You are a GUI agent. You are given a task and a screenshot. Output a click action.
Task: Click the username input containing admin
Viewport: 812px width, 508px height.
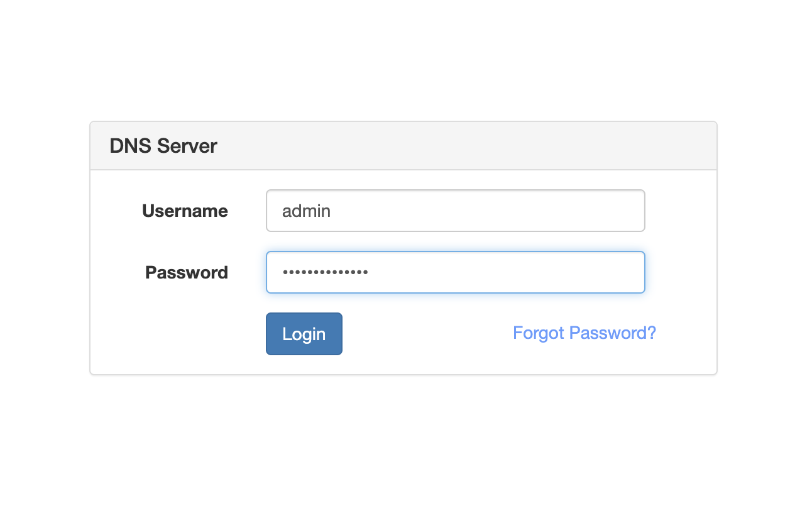pos(455,211)
